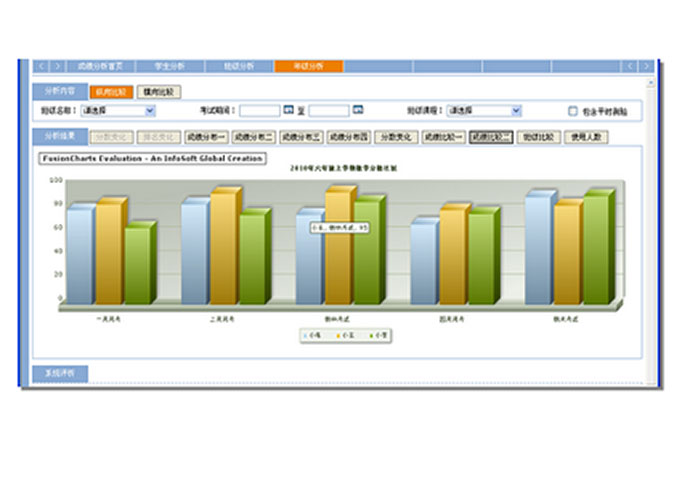Toggle the 包含平时测验 checkbox
The height and width of the screenshot is (500, 685).
[x=573, y=111]
